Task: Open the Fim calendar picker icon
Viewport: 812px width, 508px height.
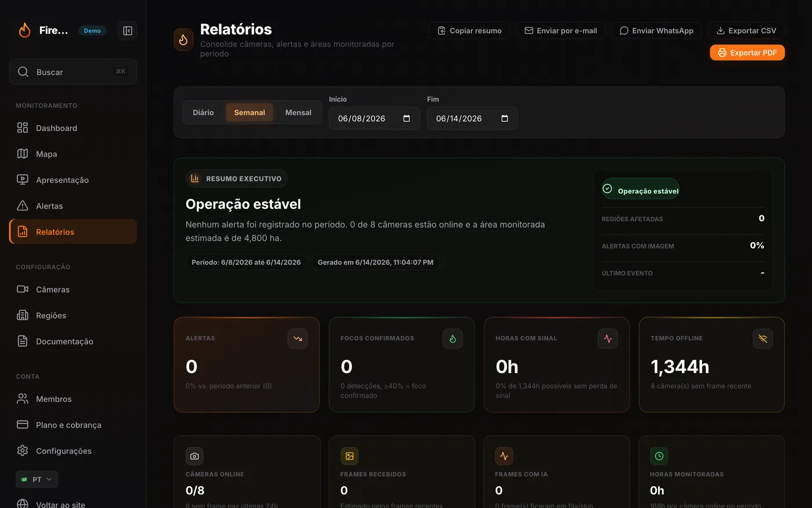Action: 505,118
